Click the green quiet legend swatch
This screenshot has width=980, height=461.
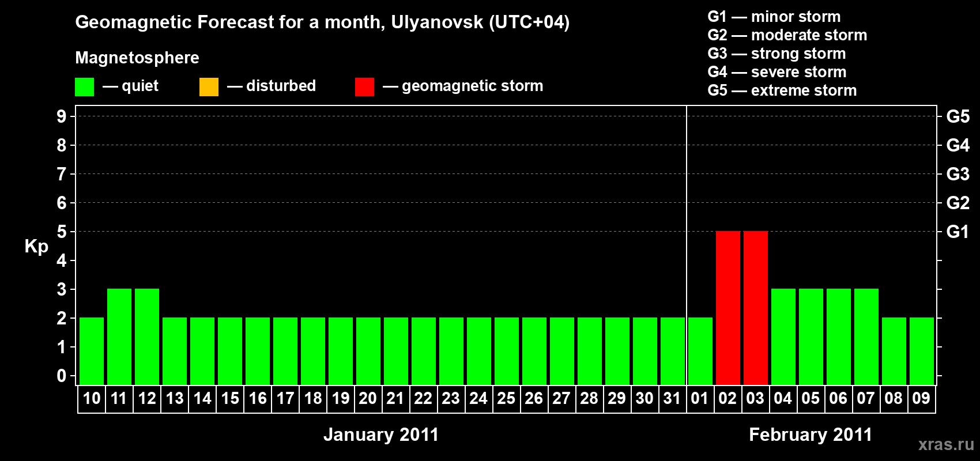pyautogui.click(x=84, y=87)
